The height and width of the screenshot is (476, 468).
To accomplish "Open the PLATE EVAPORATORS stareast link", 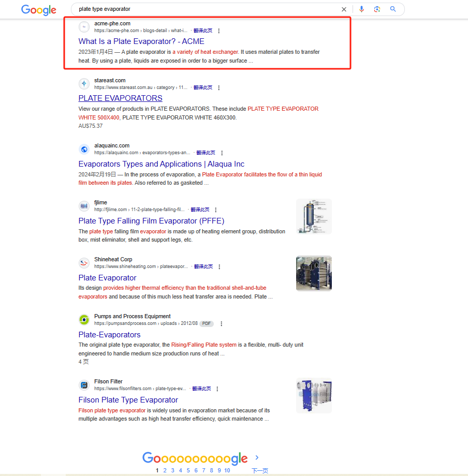I will pyautogui.click(x=120, y=98).
